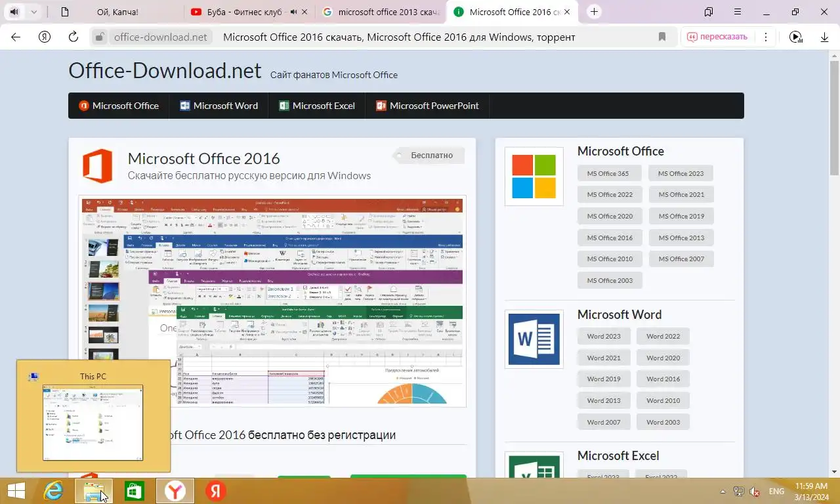Open the MS Office 2022 link
Screen dimensions: 840x504
pos(610,194)
